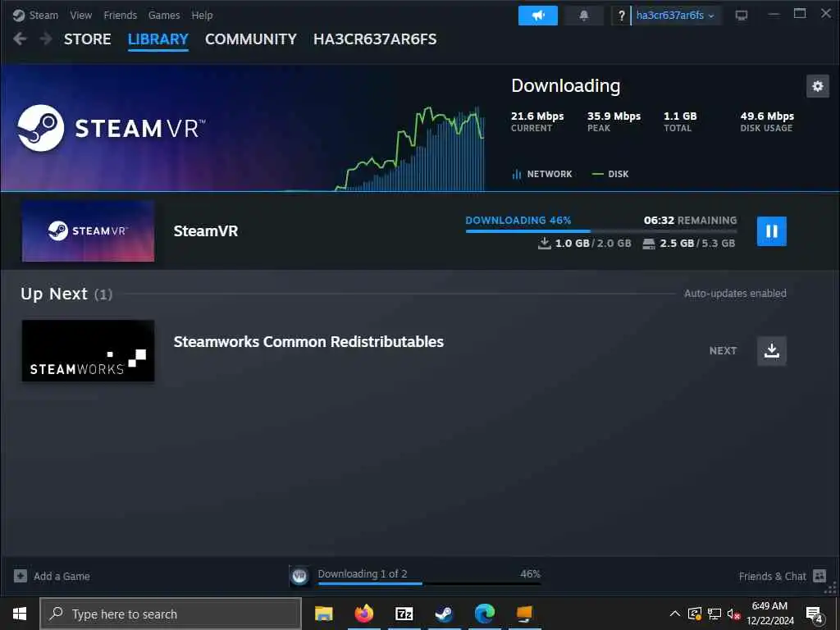The height and width of the screenshot is (630, 840).
Task: Click the Steamworks thumbnail in Up Next
Action: click(x=88, y=351)
